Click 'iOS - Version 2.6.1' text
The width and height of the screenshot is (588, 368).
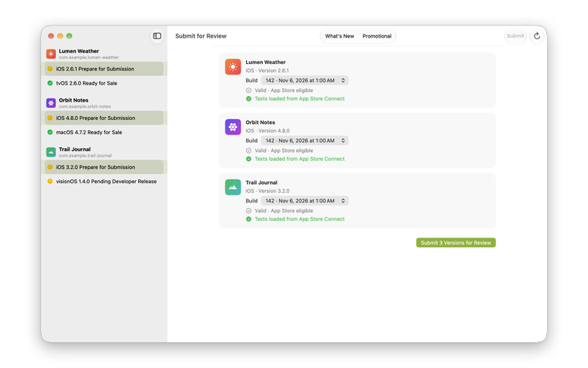tap(268, 70)
